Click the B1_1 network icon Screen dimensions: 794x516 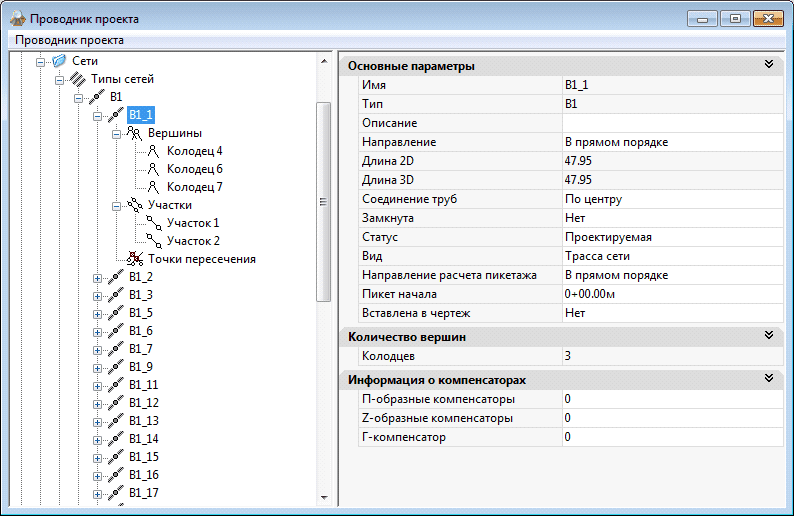pyautogui.click(x=115, y=115)
